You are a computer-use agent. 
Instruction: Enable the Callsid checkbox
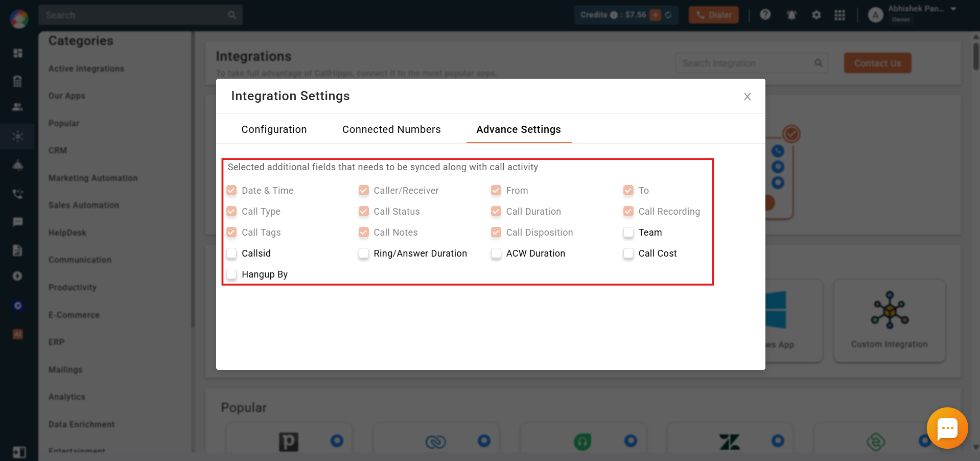[231, 253]
